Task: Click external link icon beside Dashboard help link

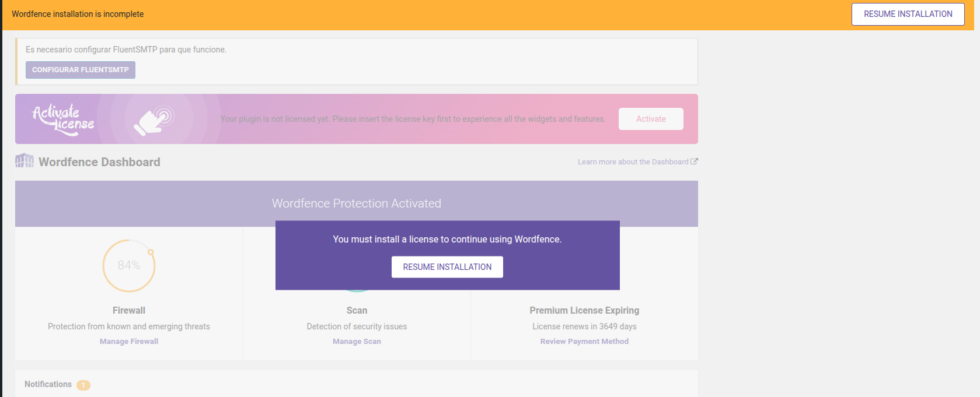Action: coord(694,161)
